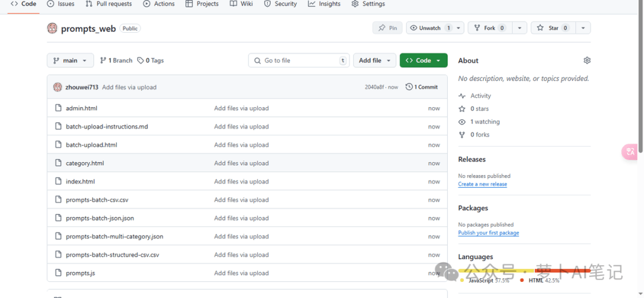Screen dimensions: 644x298
Task: View the 1 Branch link
Action: (x=116, y=60)
